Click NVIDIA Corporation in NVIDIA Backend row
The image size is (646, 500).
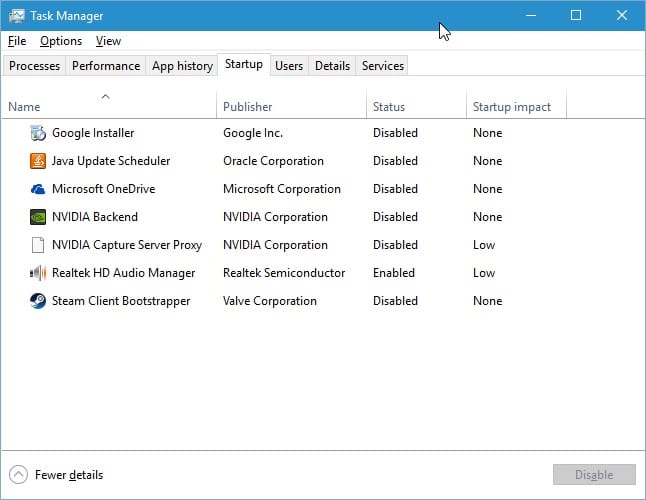point(275,217)
